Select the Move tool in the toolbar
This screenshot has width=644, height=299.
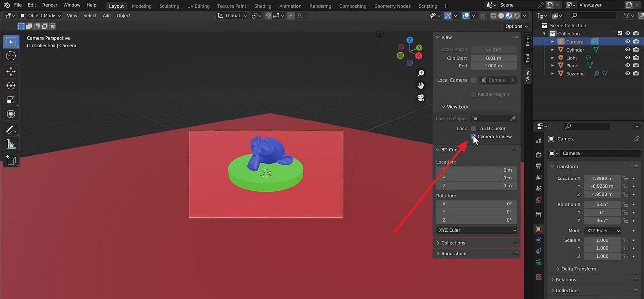pyautogui.click(x=11, y=71)
